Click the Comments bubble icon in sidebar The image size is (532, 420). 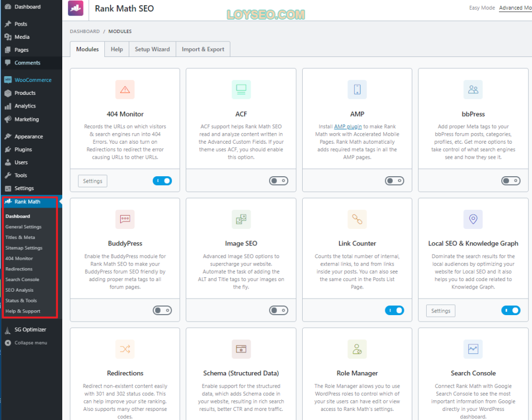[8, 62]
